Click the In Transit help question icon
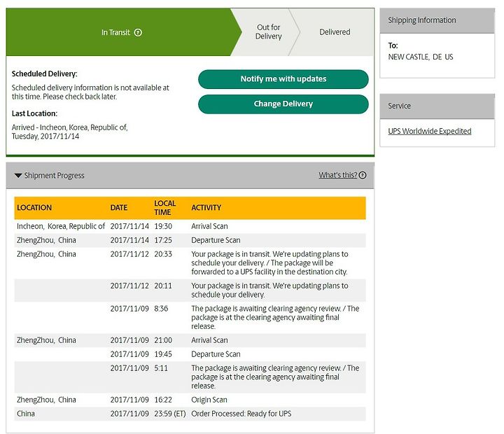Screen dimensions: 504x434 click(x=138, y=32)
